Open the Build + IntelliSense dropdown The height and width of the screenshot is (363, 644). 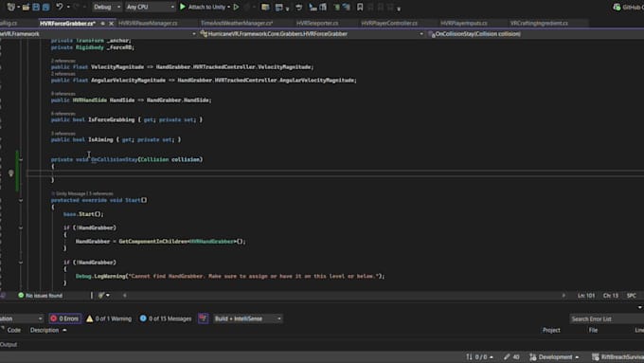pyautogui.click(x=248, y=318)
